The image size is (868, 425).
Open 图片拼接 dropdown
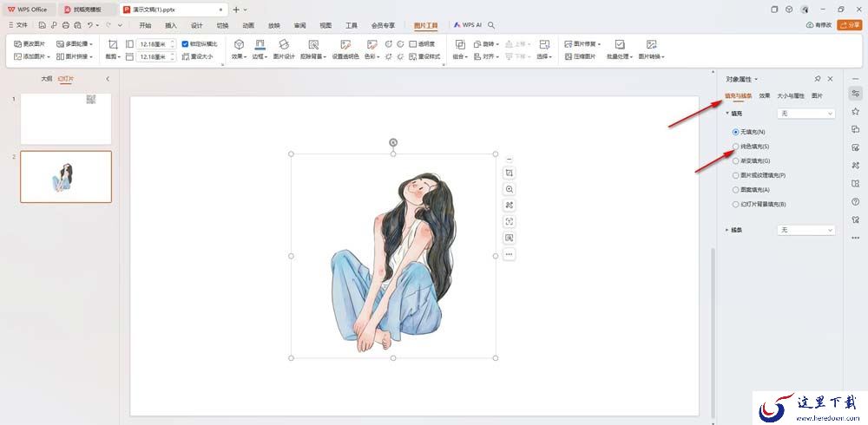pyautogui.click(x=75, y=56)
